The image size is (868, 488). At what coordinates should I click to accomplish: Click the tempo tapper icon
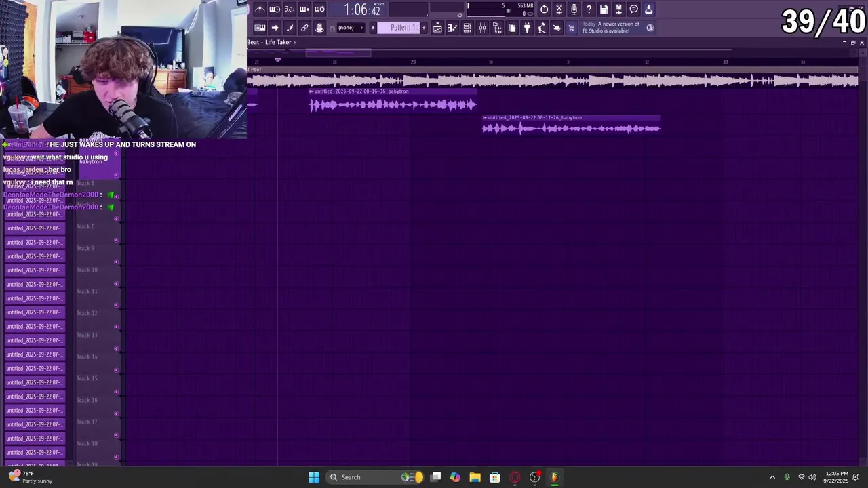click(x=542, y=28)
